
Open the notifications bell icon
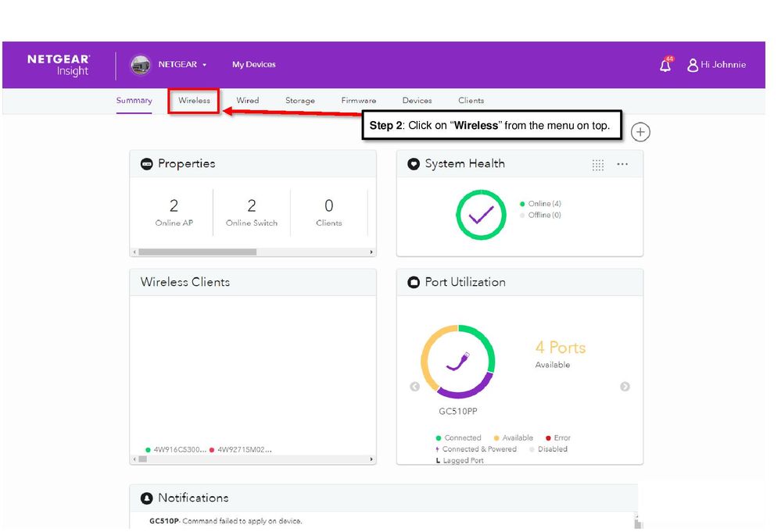[x=665, y=65]
